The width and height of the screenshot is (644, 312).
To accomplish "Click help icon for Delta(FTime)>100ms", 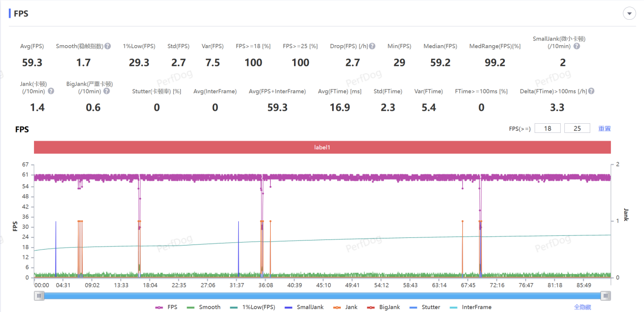I will pyautogui.click(x=591, y=91).
